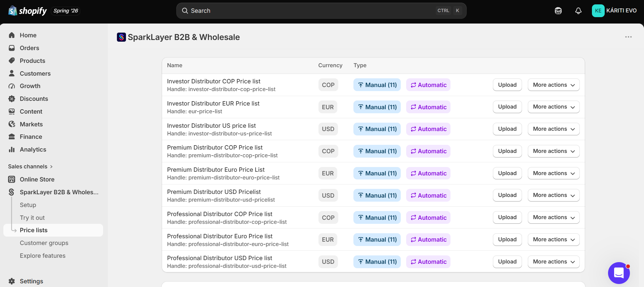Open More actions for Investor Distributor EUR
The width and height of the screenshot is (644, 287).
click(x=554, y=107)
